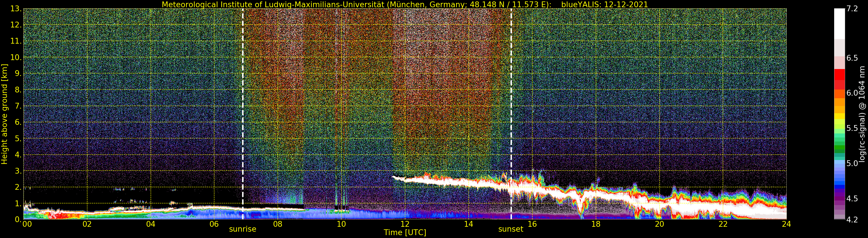Click the height axis tick label 4.
The height and width of the screenshot is (238, 868).
(18, 155)
